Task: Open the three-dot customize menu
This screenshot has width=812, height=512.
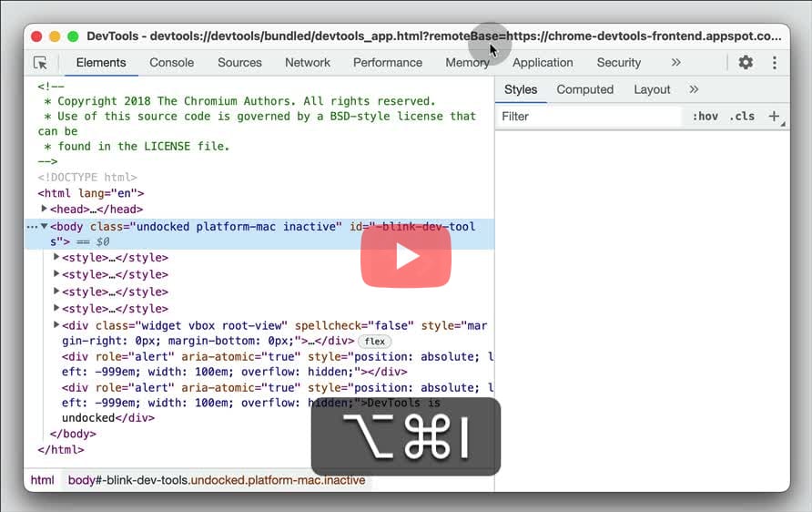Action: point(774,63)
